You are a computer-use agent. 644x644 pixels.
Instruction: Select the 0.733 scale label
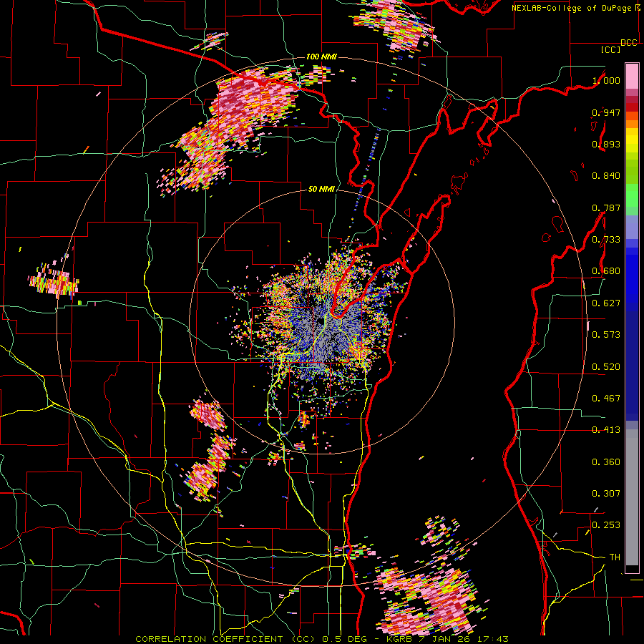pos(606,240)
